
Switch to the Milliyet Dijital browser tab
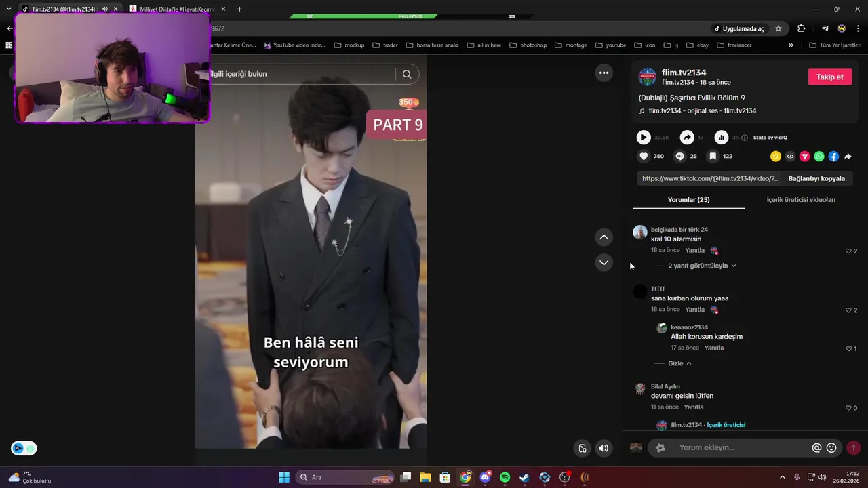coord(176,9)
